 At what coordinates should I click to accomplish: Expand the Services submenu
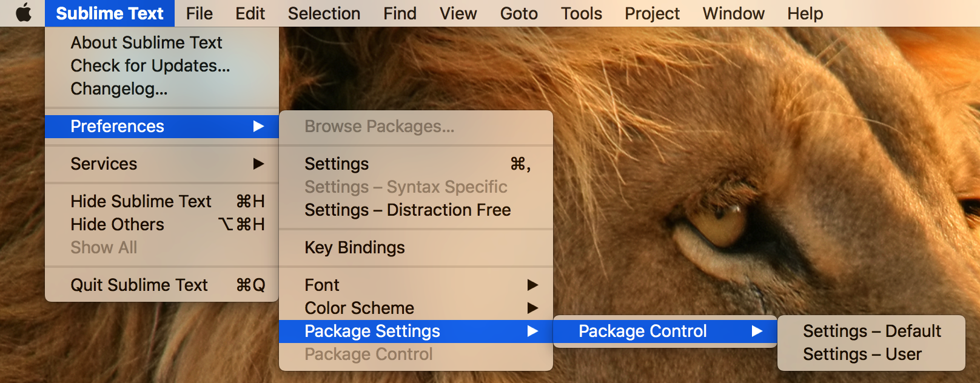click(162, 164)
